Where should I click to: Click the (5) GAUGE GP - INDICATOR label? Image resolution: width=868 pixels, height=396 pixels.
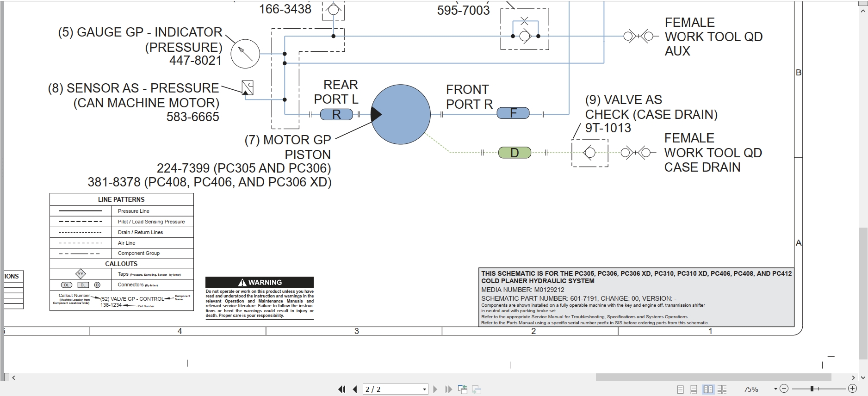coord(140,32)
